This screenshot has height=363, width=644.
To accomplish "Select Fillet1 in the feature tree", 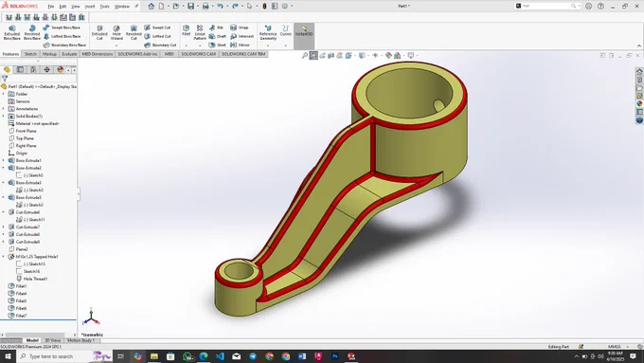I will [17, 286].
